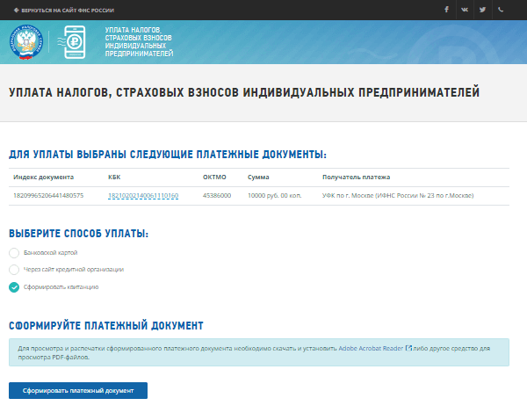
Task: Click the document index 18209965206441480575
Action: (x=48, y=195)
